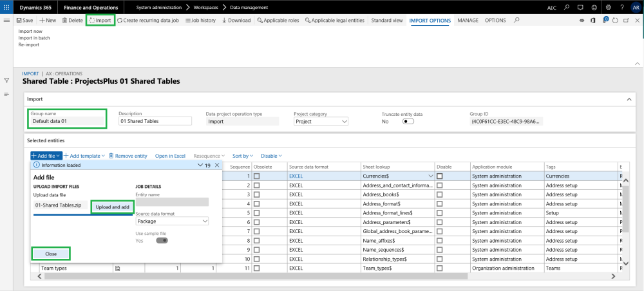This screenshot has height=291, width=644.
Task: Open the OPTIONS tab
Action: click(495, 21)
